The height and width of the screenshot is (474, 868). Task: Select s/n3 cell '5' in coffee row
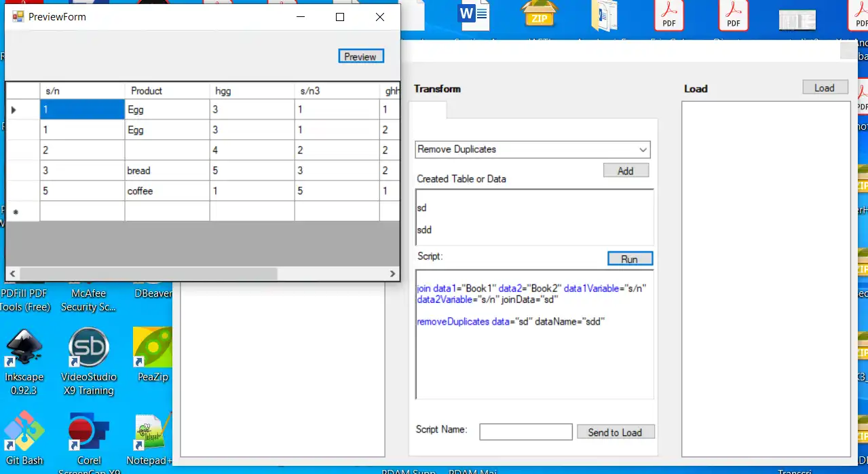point(337,191)
